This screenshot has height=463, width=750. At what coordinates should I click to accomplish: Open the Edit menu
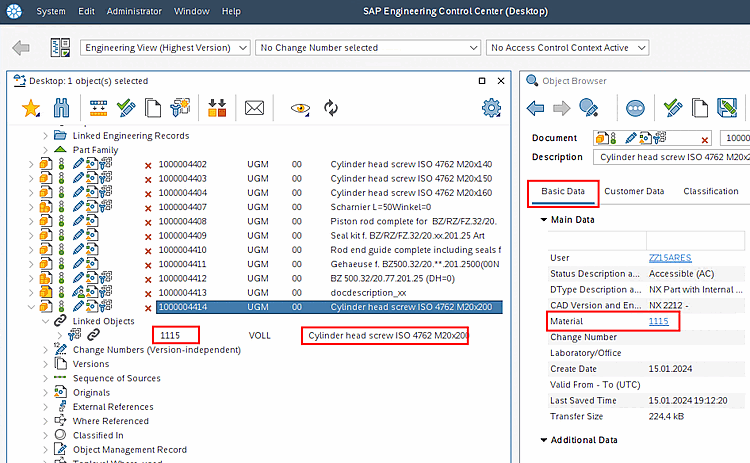(x=86, y=11)
